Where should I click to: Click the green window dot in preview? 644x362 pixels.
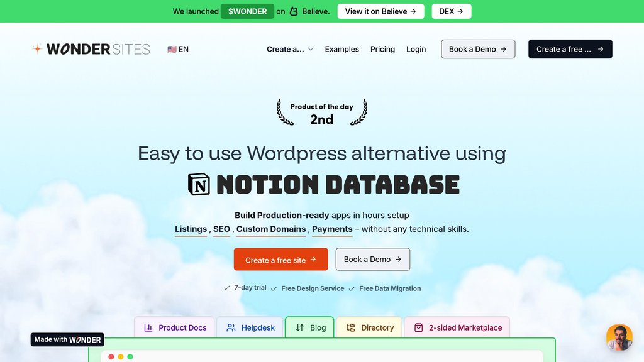click(130, 357)
